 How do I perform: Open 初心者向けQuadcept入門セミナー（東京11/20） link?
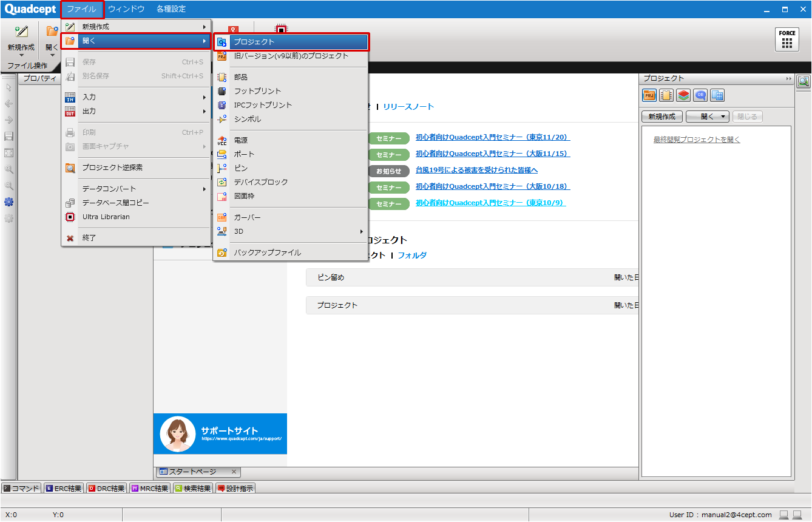coord(493,137)
